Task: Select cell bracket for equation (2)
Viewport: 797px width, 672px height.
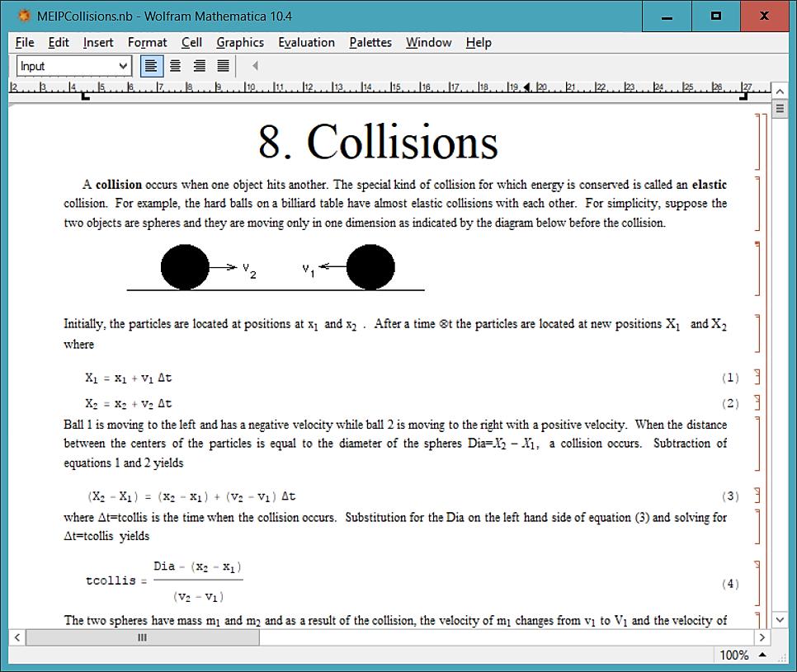Action: click(x=757, y=403)
